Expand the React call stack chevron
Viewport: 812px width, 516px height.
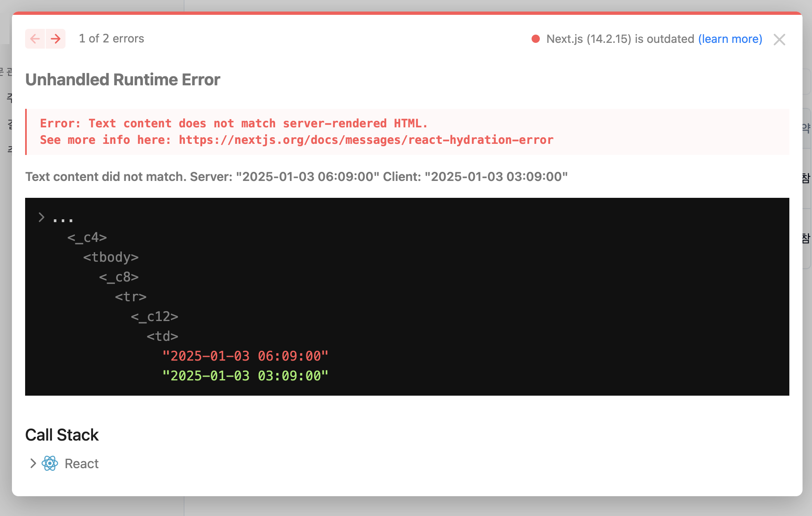pyautogui.click(x=33, y=463)
